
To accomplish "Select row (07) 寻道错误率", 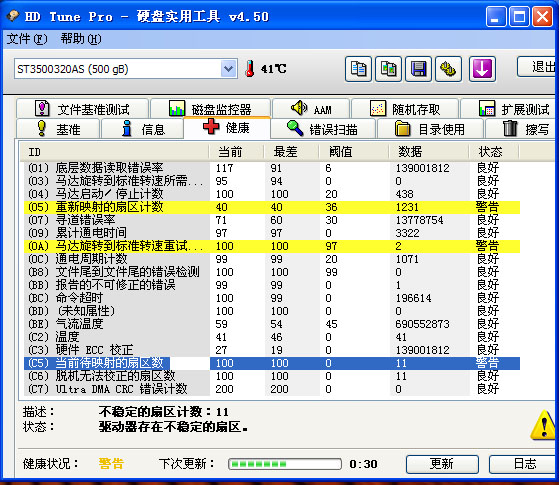I will point(272,220).
